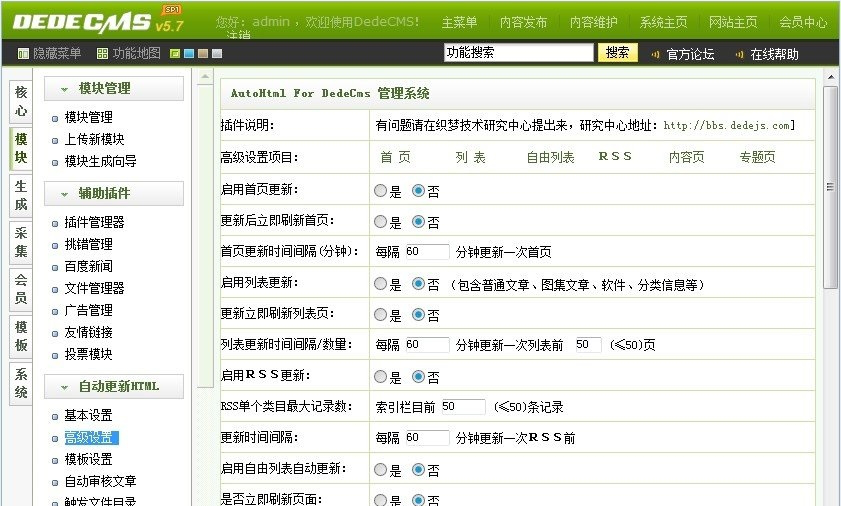
Task: Switch to the 模块 side tab
Action: point(21,148)
